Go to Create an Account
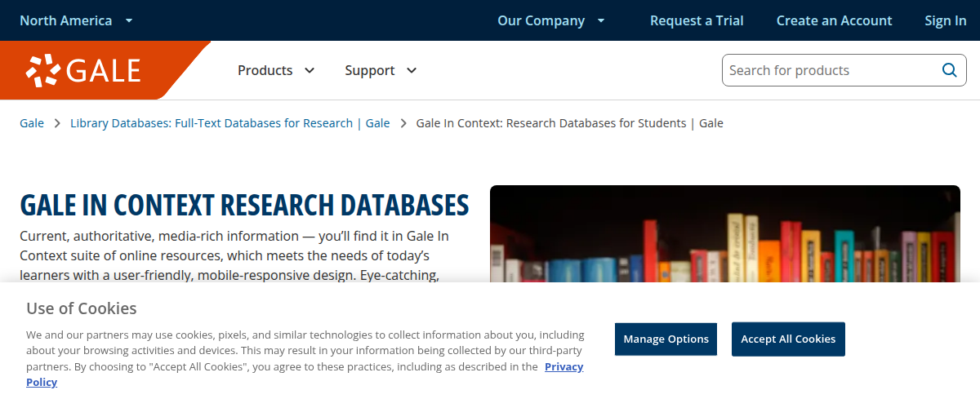 pos(834,20)
